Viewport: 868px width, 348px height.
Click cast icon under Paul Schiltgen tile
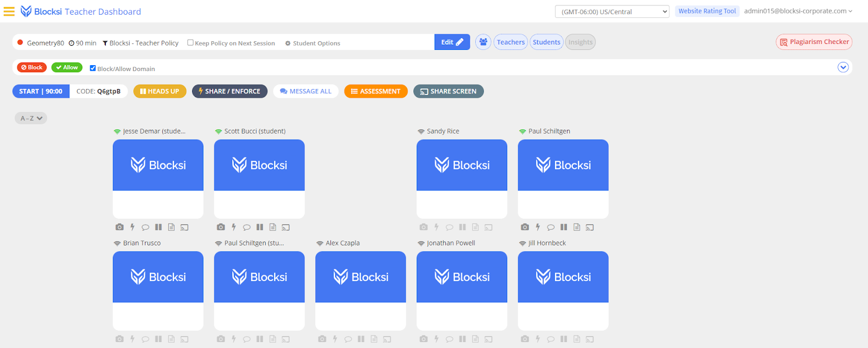click(x=590, y=227)
